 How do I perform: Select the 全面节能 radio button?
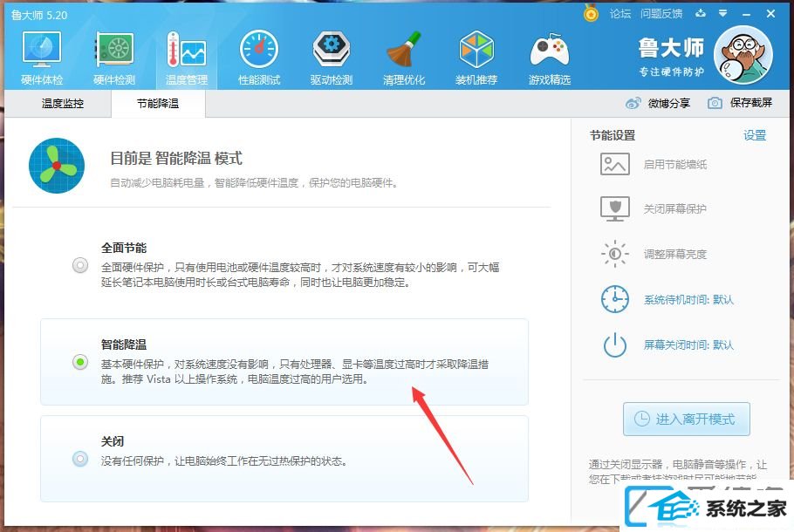pyautogui.click(x=80, y=265)
